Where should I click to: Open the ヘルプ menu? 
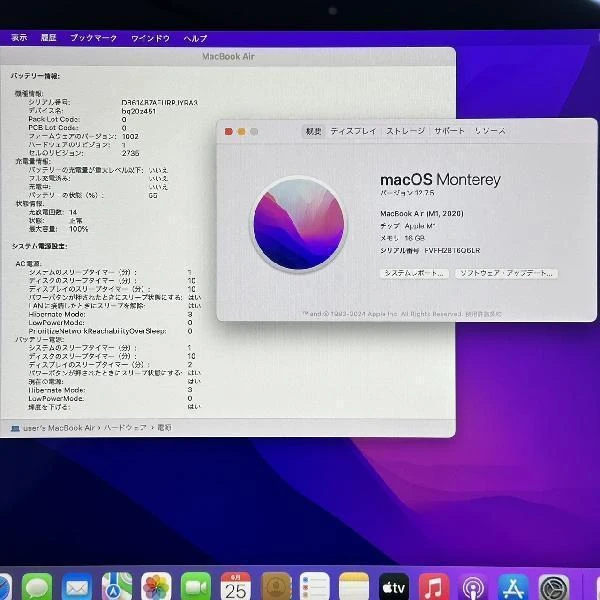[196, 38]
